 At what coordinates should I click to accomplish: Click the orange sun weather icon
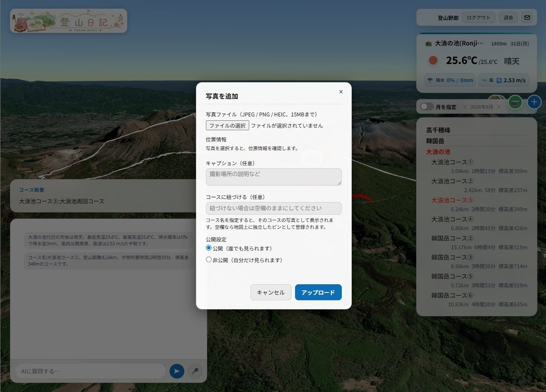click(433, 61)
